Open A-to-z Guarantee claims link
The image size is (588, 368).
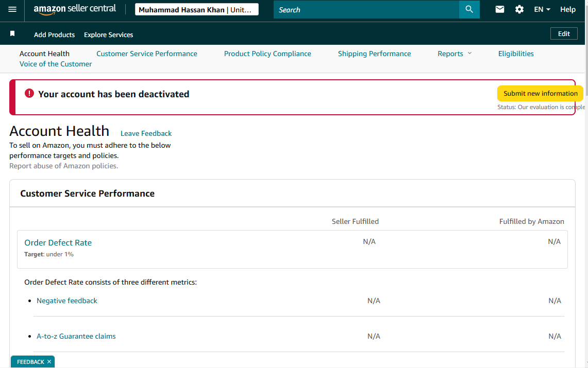pyautogui.click(x=76, y=336)
